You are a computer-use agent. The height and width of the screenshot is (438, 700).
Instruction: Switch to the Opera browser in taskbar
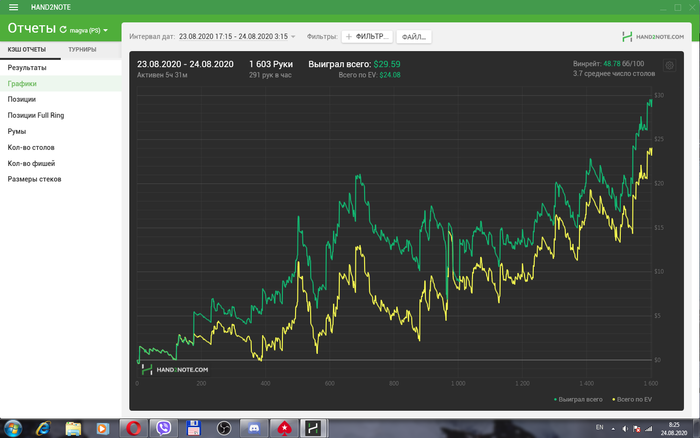[133, 429]
